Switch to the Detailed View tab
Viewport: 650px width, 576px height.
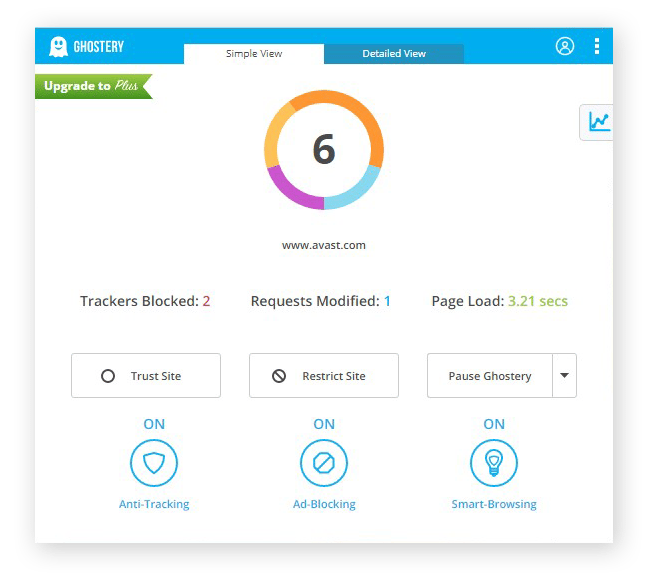[394, 53]
